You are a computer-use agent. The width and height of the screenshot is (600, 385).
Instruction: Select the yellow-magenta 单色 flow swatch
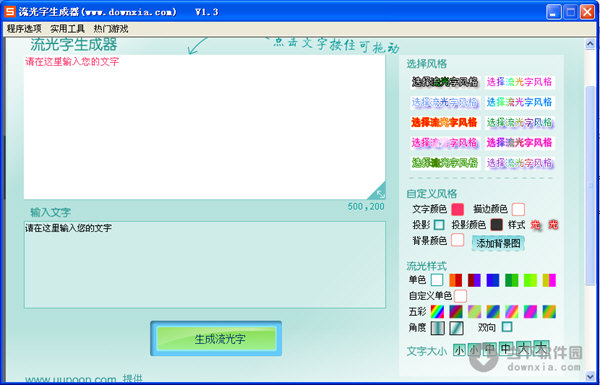tap(549, 280)
